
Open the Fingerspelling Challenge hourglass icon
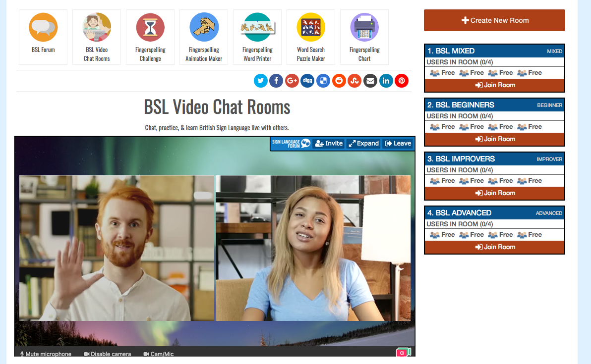150,28
